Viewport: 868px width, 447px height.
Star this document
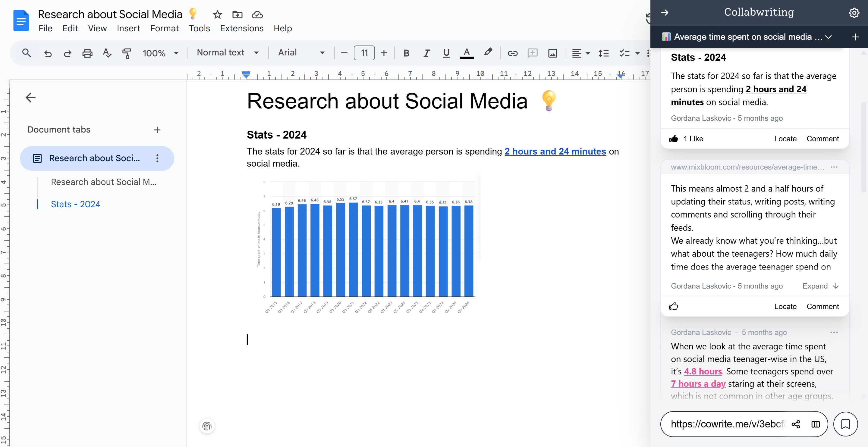tap(217, 14)
